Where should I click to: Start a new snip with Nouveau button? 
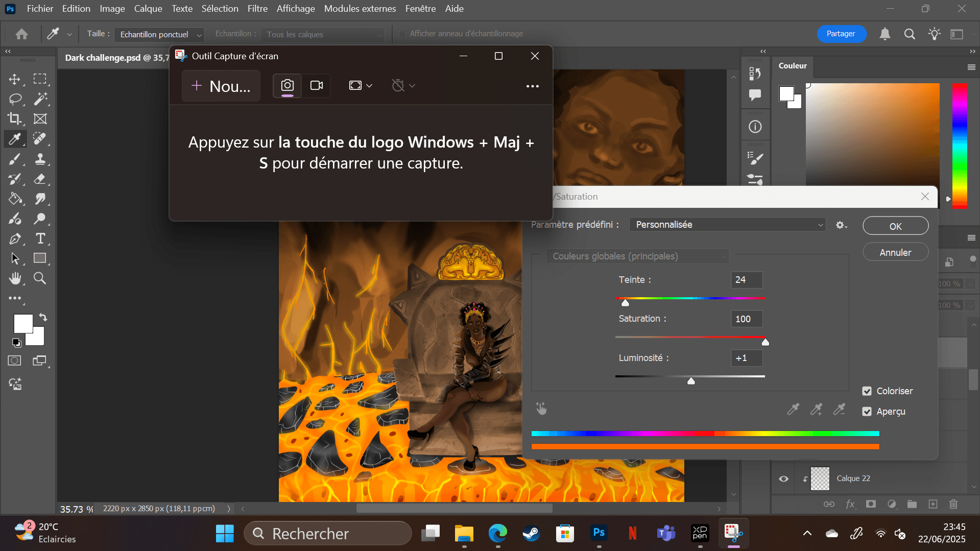(221, 86)
